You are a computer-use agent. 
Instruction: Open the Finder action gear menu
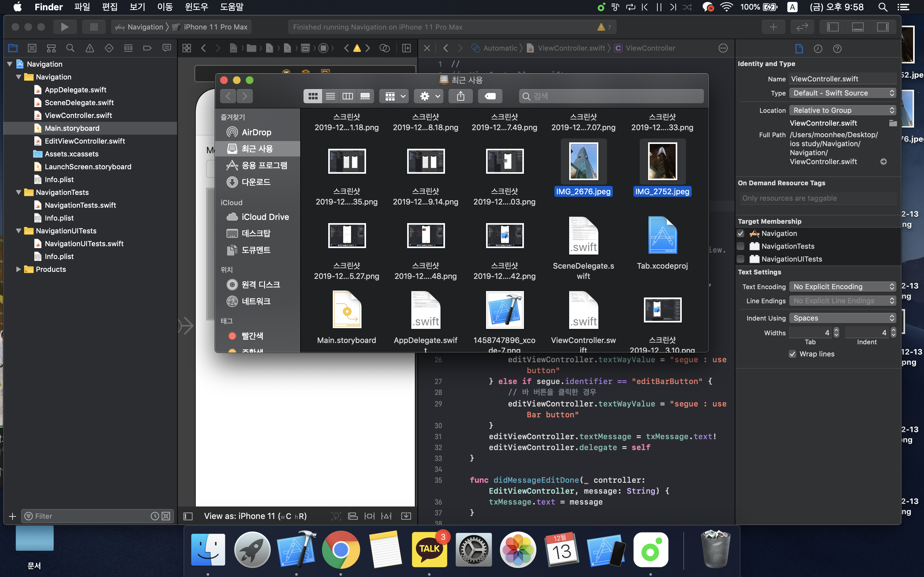point(429,96)
